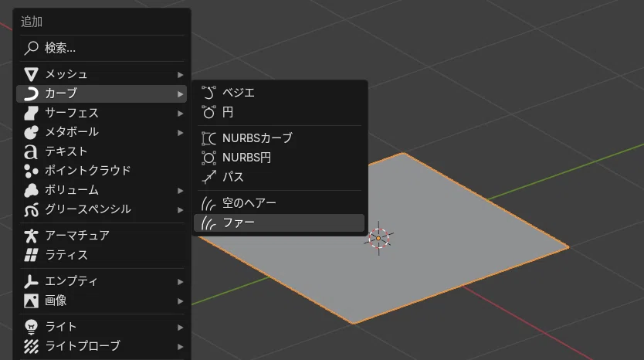Click the search magnifier icon
This screenshot has height=360, width=644.
coord(31,48)
